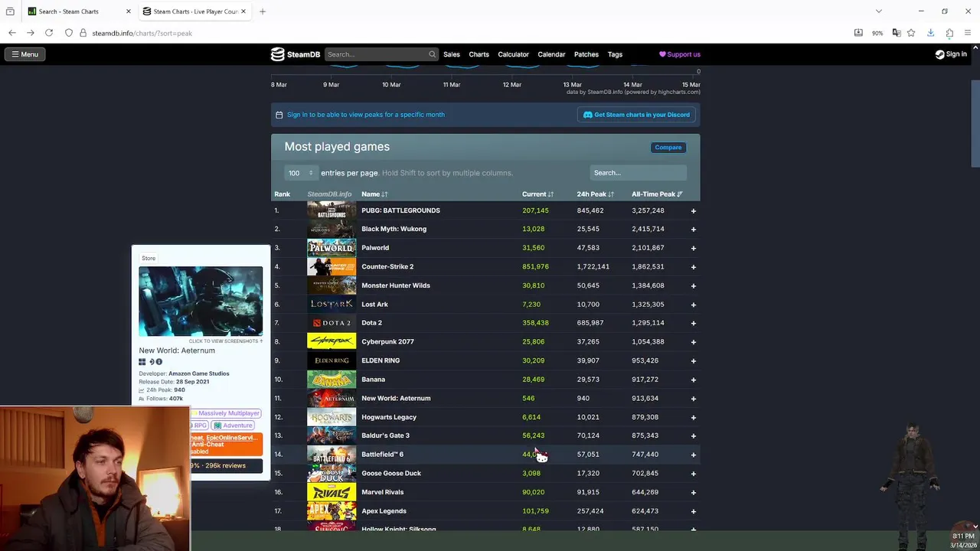Click Counter-Strike 2 all-time peak 1,862,531

point(648,266)
